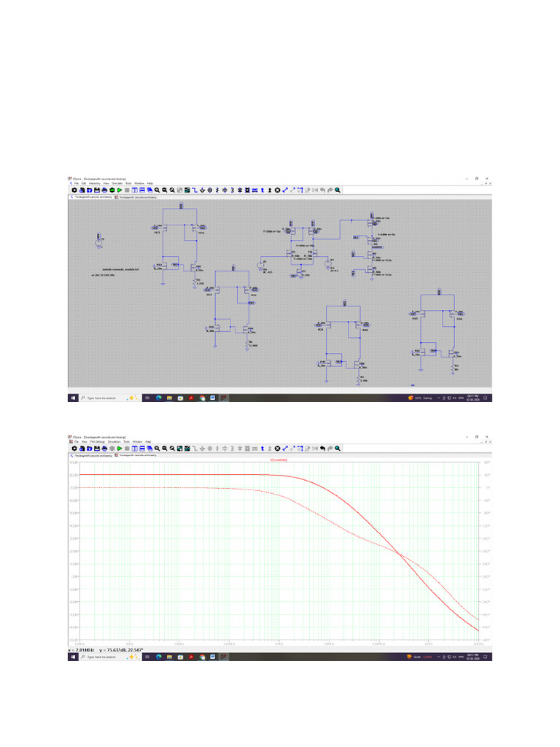
Task: Select Inductor tool in upper schematic toolbar
Action: coord(233,190)
